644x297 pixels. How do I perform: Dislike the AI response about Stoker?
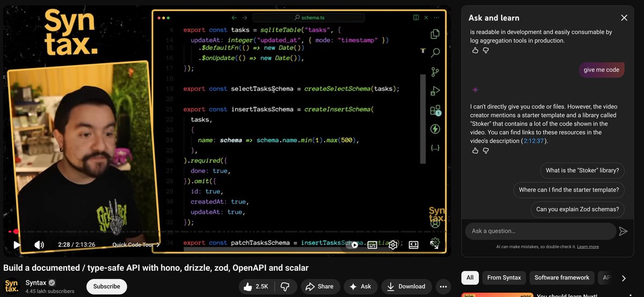point(486,151)
